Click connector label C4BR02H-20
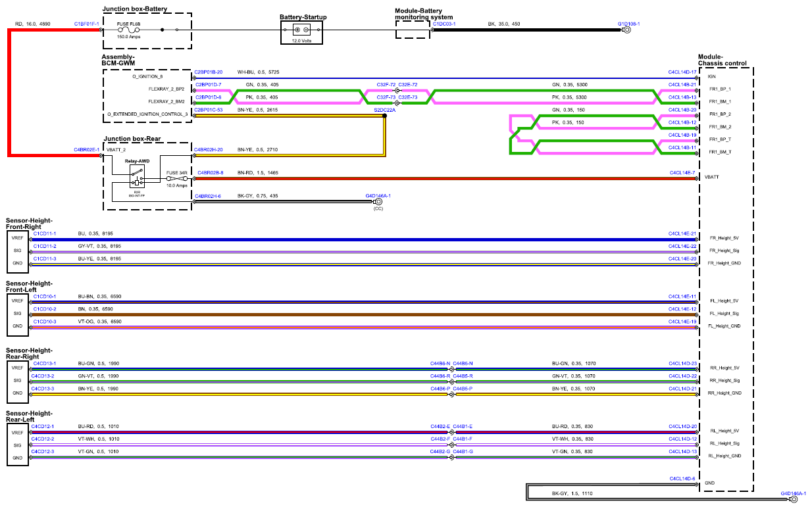This screenshot has height=509, width=812. click(209, 149)
